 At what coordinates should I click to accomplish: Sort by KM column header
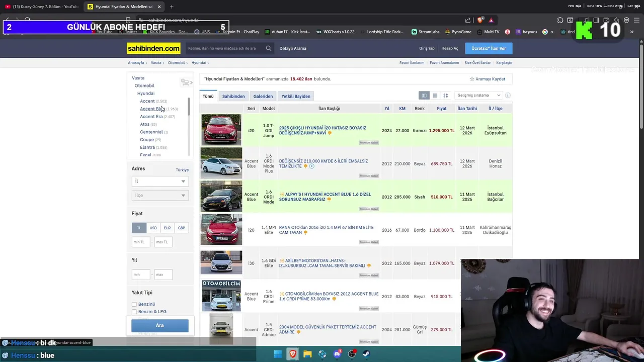point(403,109)
